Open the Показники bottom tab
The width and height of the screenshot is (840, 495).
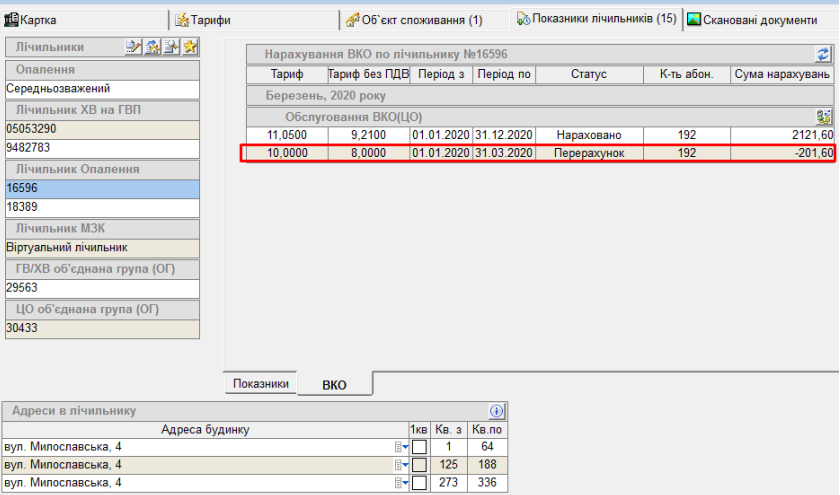coord(261,384)
